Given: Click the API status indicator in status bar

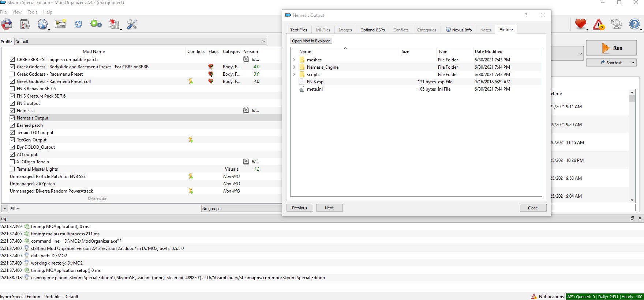Looking at the screenshot, I should coord(605,297).
